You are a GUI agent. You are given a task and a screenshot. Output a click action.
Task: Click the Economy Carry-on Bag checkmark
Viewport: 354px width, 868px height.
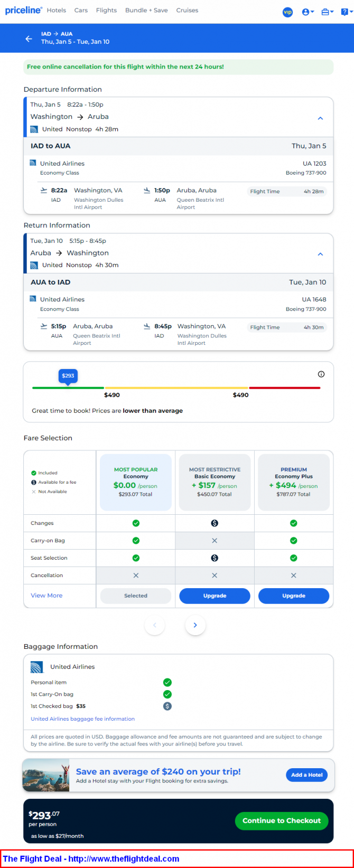click(136, 541)
